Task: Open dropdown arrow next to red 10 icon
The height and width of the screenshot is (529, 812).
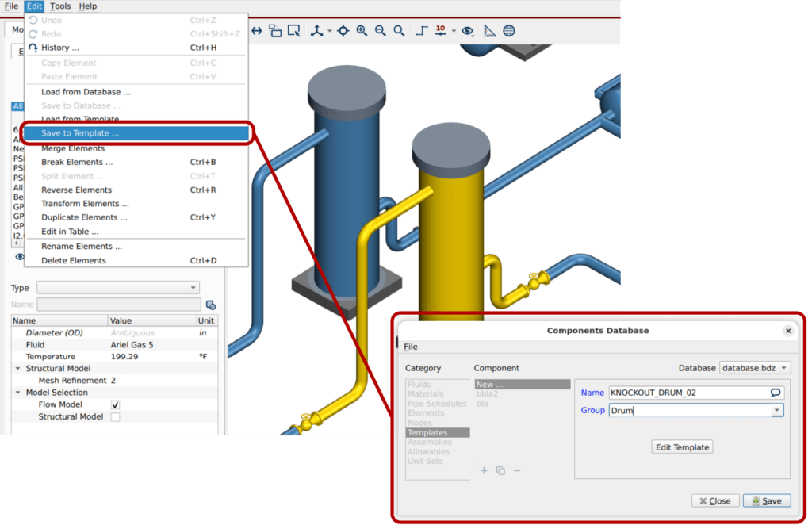Action: tap(454, 31)
